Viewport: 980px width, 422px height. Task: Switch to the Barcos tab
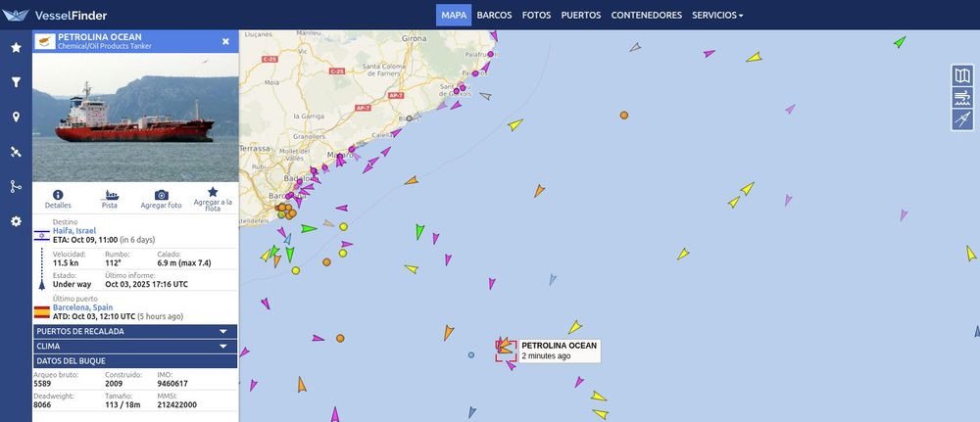494,15
